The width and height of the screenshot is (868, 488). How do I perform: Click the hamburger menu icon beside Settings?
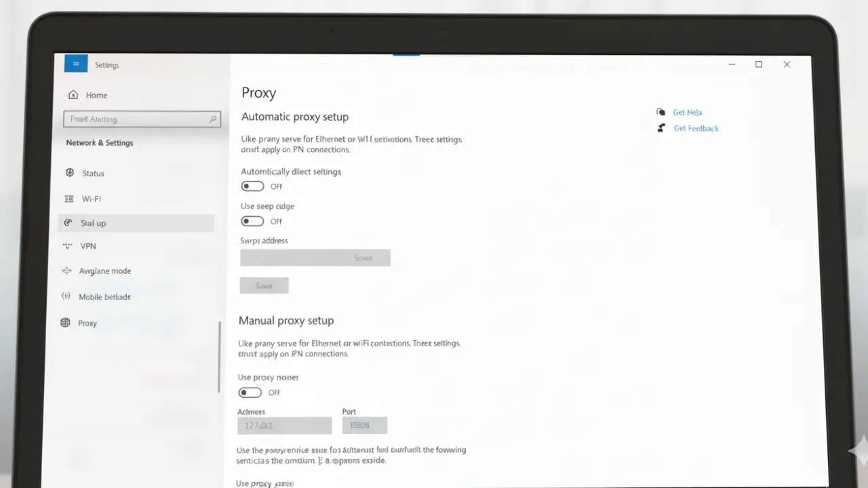click(75, 64)
